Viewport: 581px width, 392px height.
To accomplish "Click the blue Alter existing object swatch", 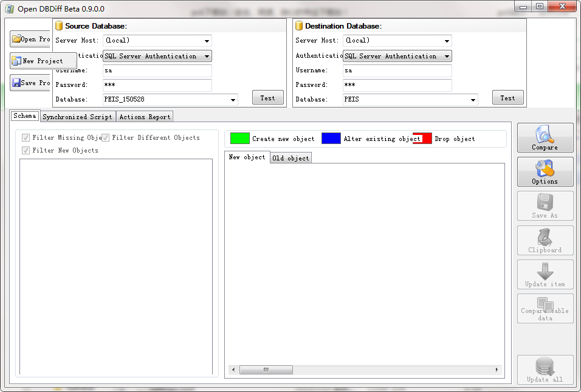I will [x=331, y=138].
